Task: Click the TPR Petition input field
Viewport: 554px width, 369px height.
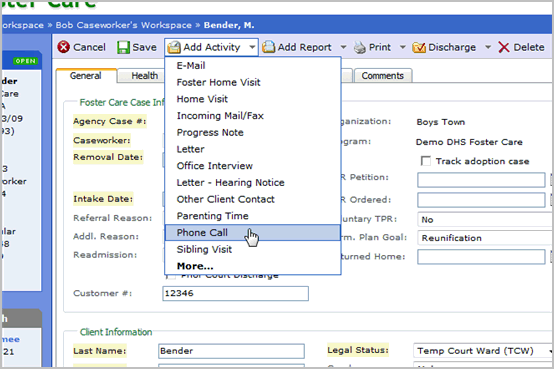Action: (x=481, y=180)
